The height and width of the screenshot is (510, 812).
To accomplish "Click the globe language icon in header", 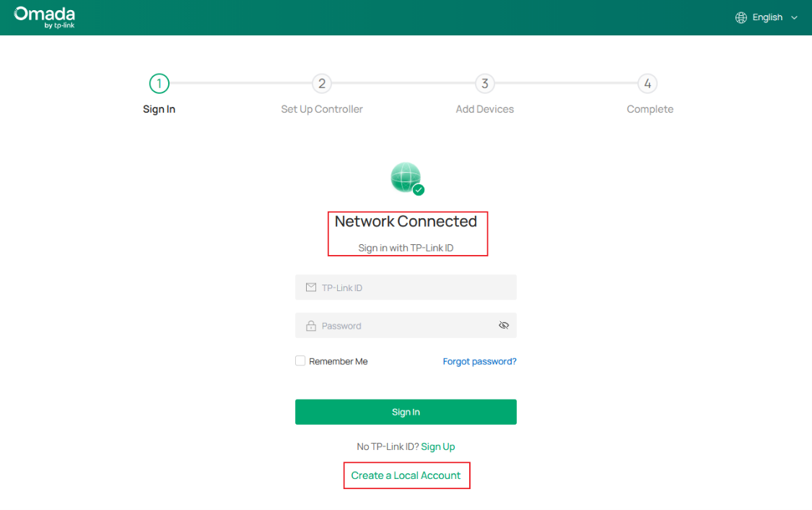I will [741, 17].
